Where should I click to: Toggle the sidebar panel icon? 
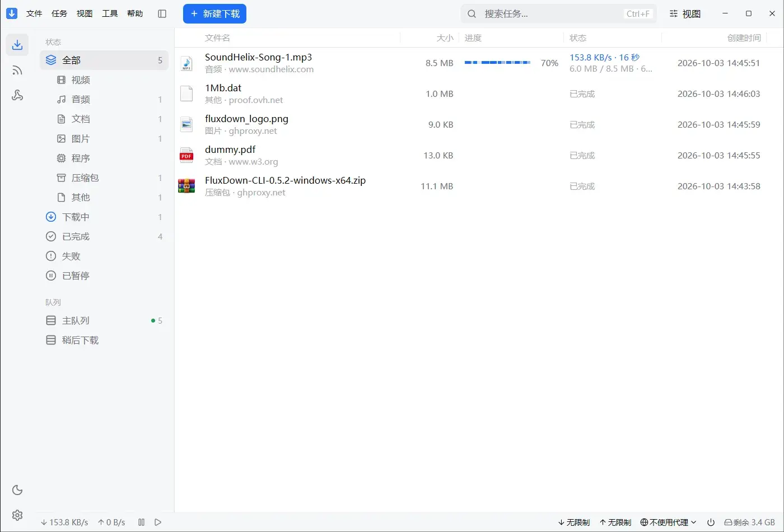coord(162,13)
